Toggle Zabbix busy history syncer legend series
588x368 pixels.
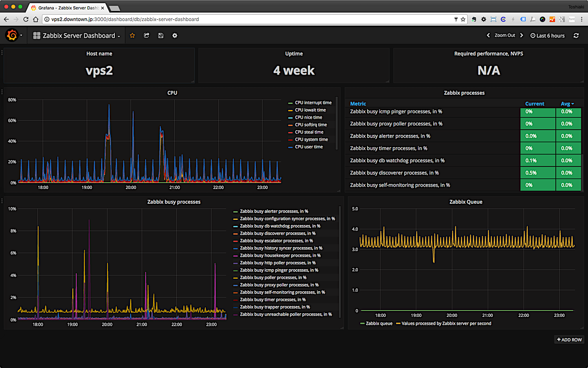click(281, 248)
